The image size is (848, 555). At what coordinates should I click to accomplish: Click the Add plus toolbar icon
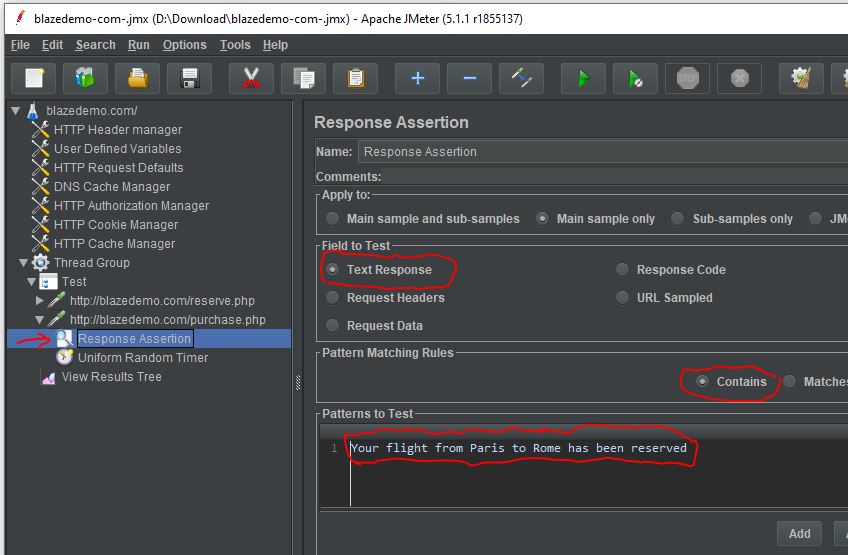(x=417, y=78)
